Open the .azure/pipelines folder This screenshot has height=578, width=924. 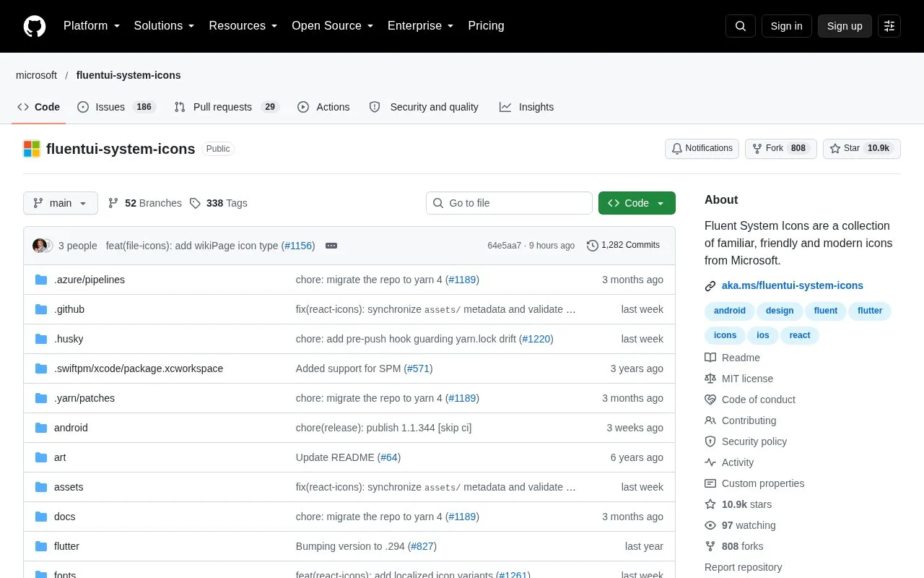(90, 280)
